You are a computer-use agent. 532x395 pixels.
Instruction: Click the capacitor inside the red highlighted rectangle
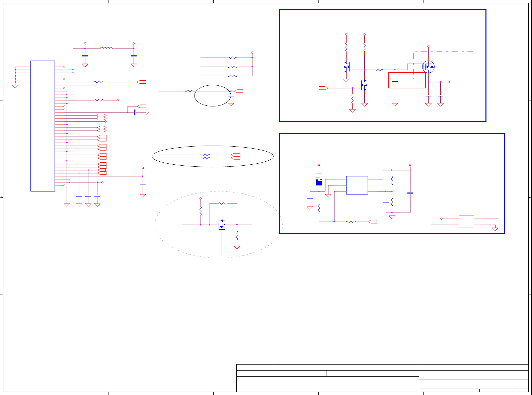pos(395,80)
